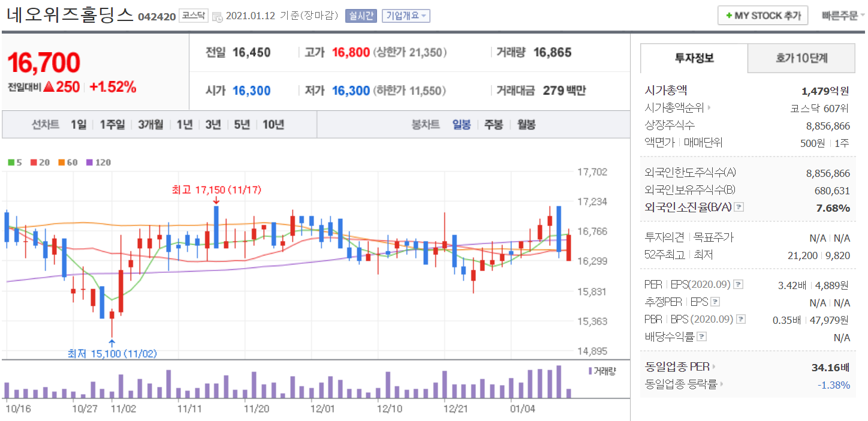Click the help icon next to 배당수익률
Image resolution: width=868 pixels, height=421 pixels.
click(x=702, y=336)
